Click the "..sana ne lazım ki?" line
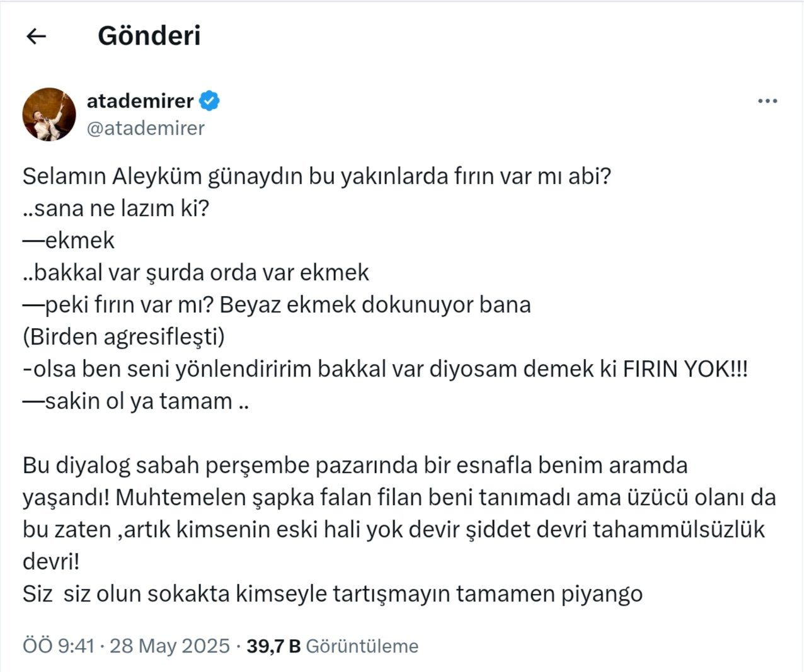The height and width of the screenshot is (672, 804). [115, 208]
